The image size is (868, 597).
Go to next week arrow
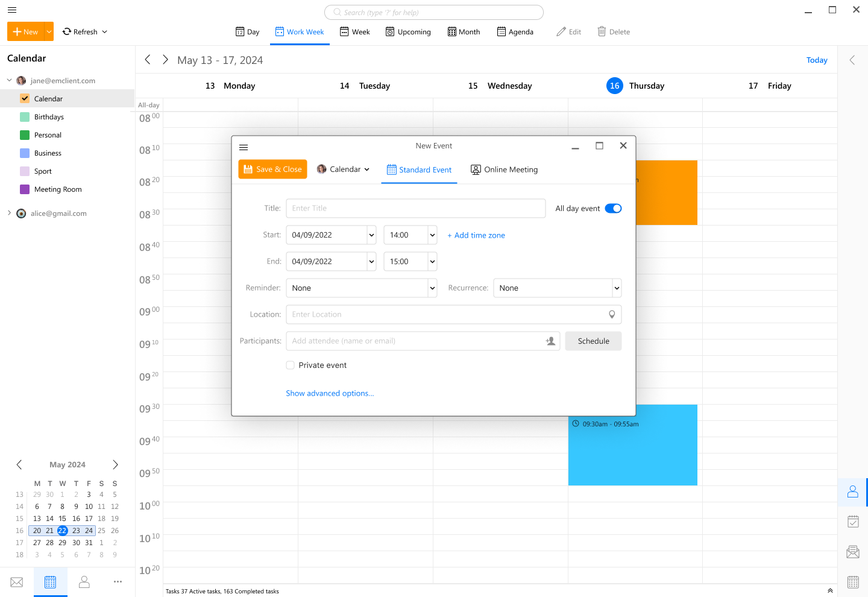click(165, 60)
